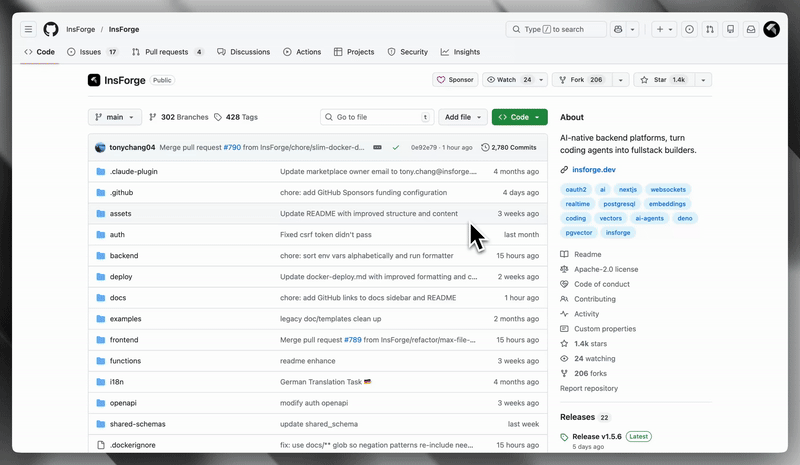This screenshot has height=465, width=800.
Task: Click the GitHub logo icon
Action: (x=51, y=30)
